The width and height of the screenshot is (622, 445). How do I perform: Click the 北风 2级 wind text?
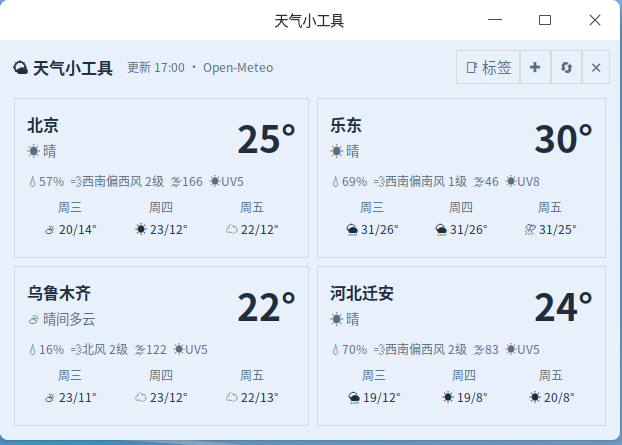pyautogui.click(x=105, y=350)
